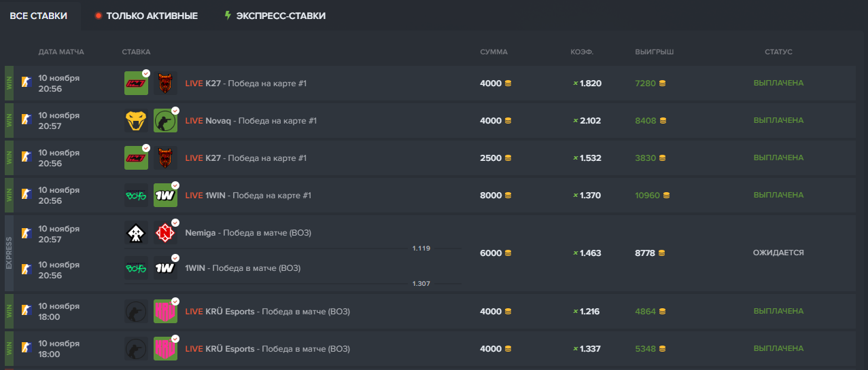Select the ЭКСПРЕСС-СТАВКИ tab

pos(280,16)
